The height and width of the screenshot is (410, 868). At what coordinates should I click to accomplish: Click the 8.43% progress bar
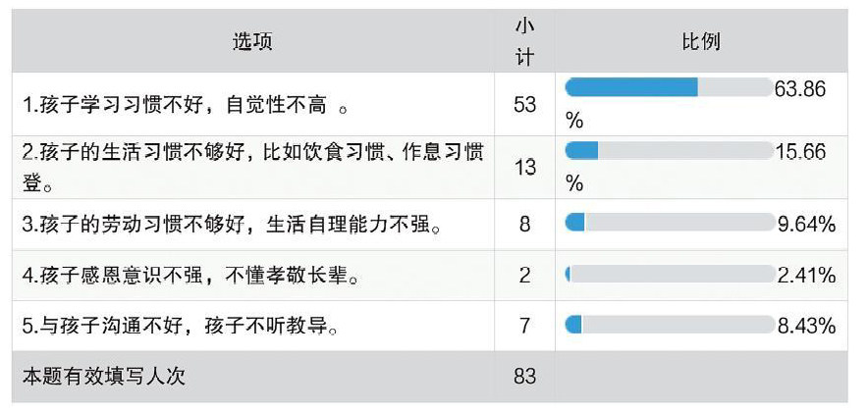click(669, 325)
